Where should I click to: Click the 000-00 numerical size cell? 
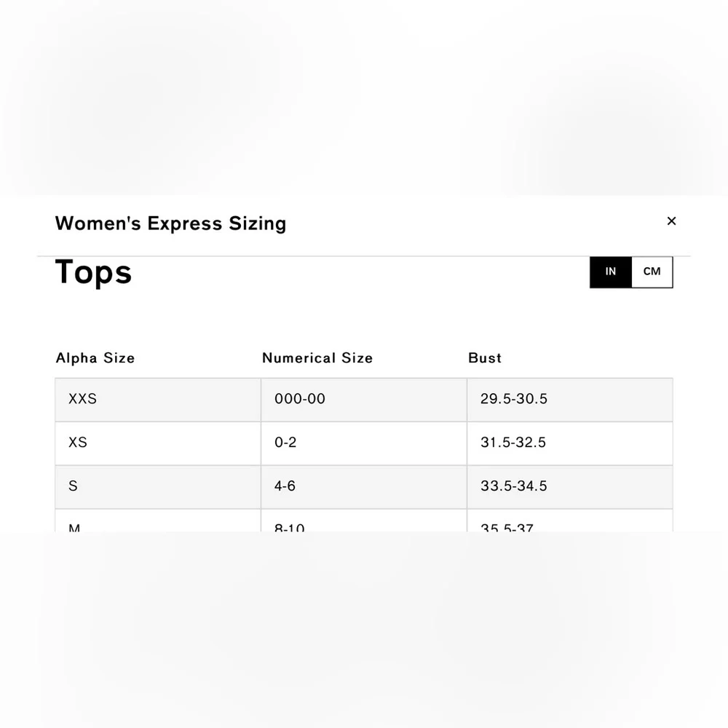(x=364, y=400)
